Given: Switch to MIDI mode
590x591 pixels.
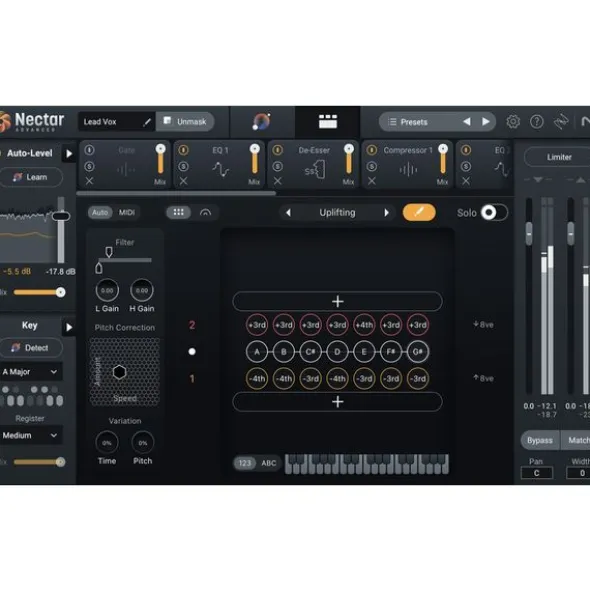Looking at the screenshot, I should [x=127, y=213].
